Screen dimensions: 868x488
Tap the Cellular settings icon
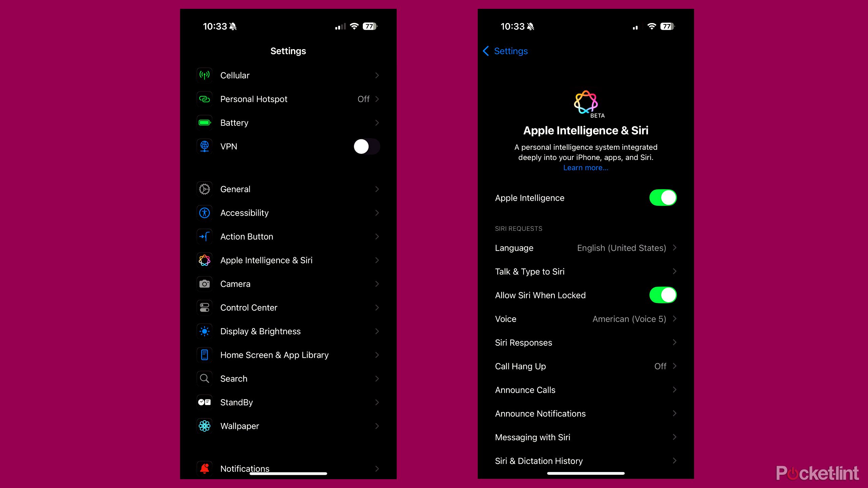204,75
